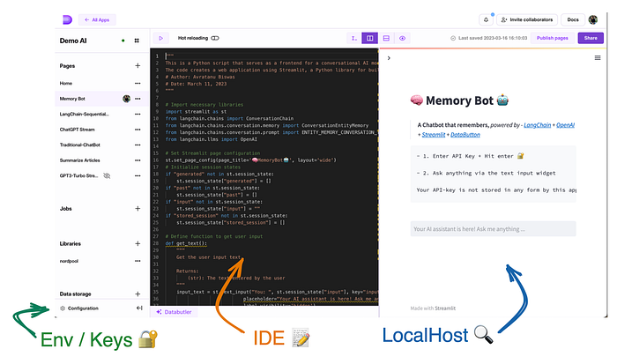Open the notifications bell

click(486, 19)
